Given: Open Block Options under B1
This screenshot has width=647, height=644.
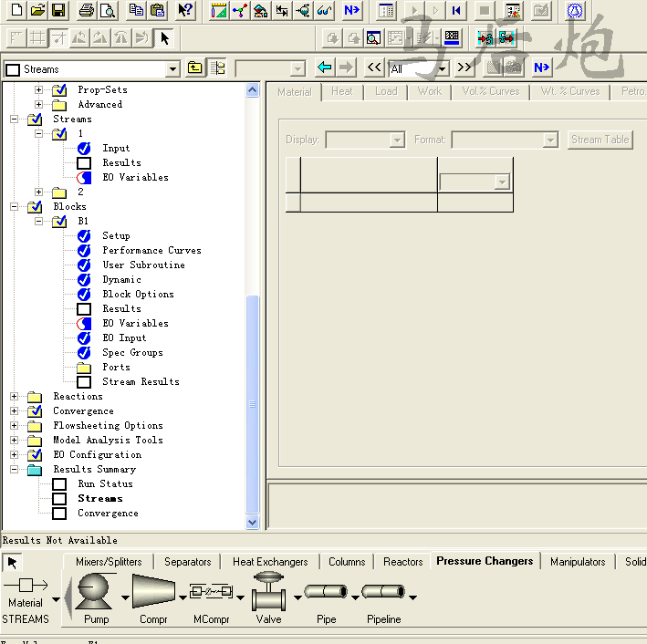Looking at the screenshot, I should pos(138,294).
